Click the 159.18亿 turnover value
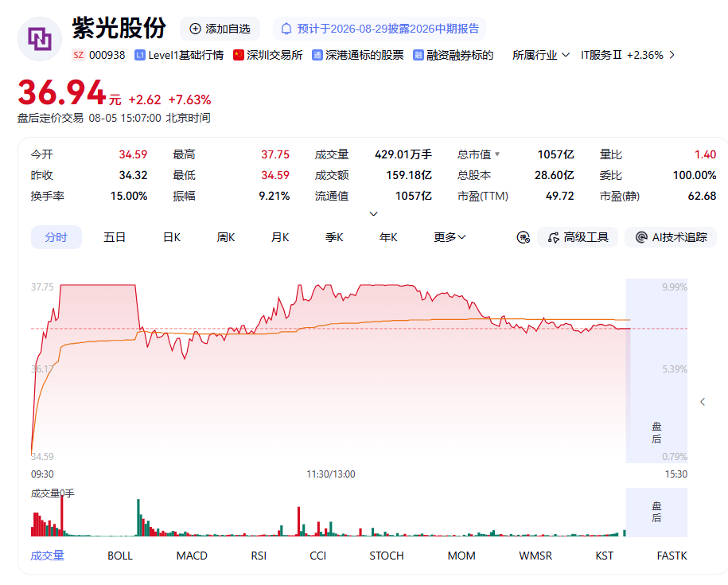728x585 pixels. (409, 175)
